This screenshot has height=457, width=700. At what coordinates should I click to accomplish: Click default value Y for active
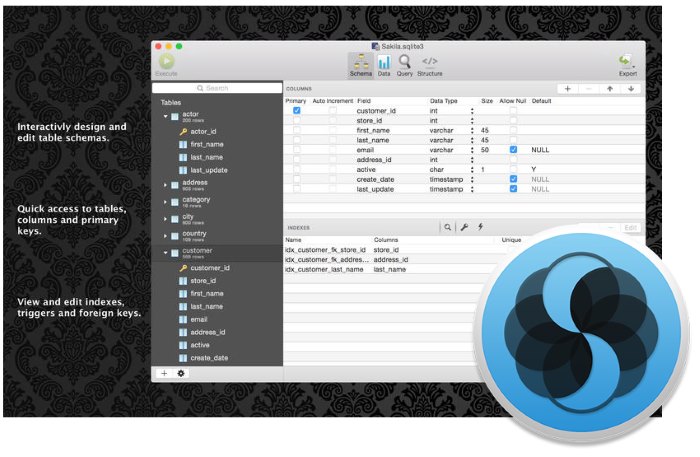533,170
